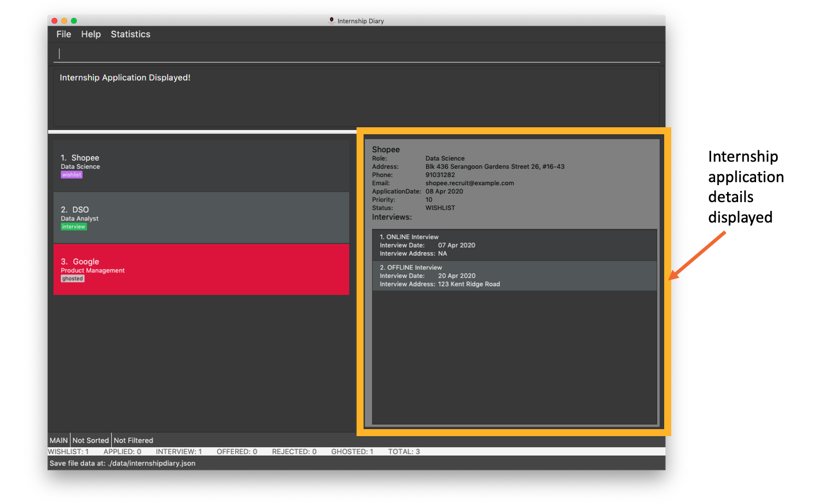Click interview date 20 Apr 2020

(x=456, y=275)
